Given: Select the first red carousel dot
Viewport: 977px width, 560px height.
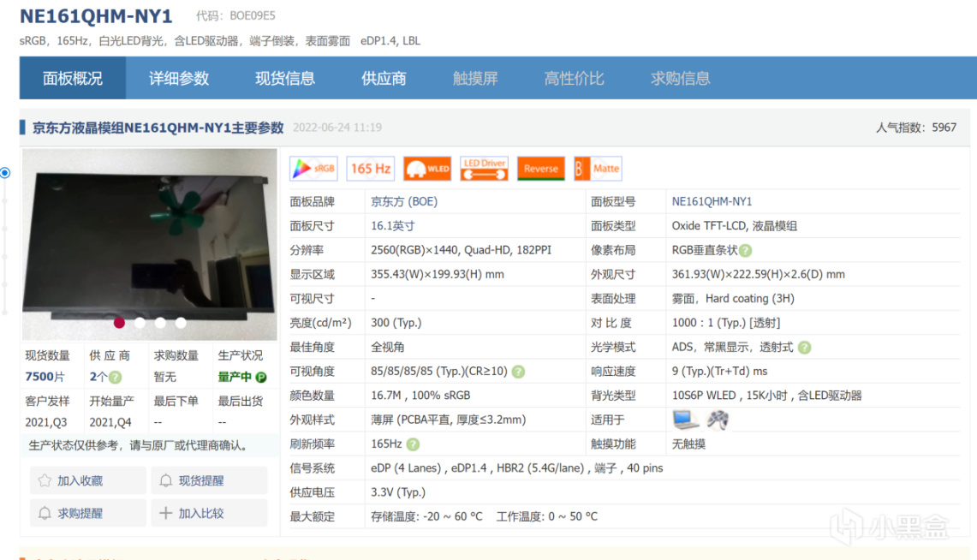Looking at the screenshot, I should [120, 323].
